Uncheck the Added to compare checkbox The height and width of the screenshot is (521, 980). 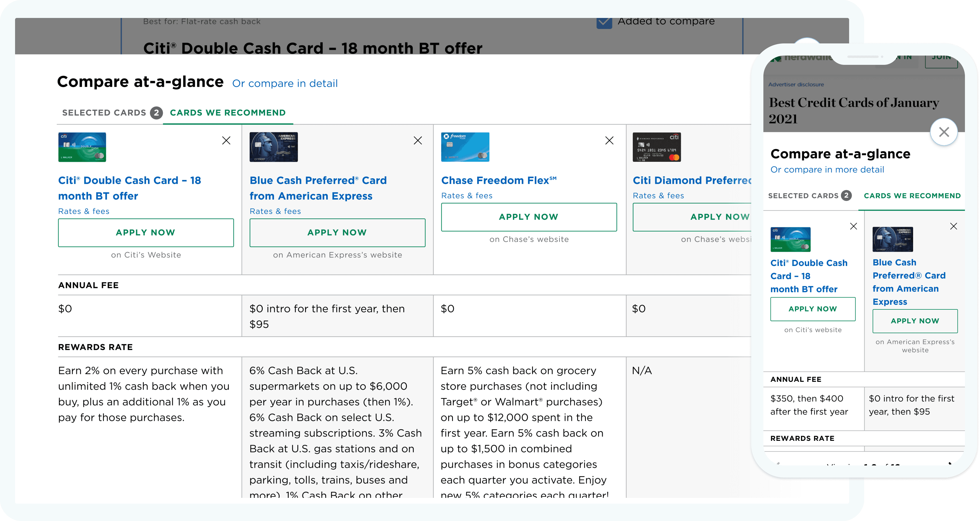click(x=604, y=23)
